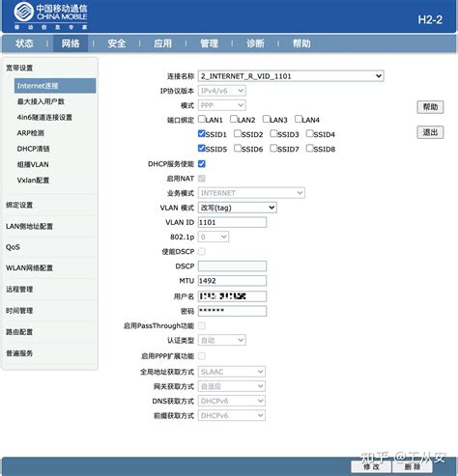Uncheck the SSID1 checkbox

pyautogui.click(x=202, y=133)
